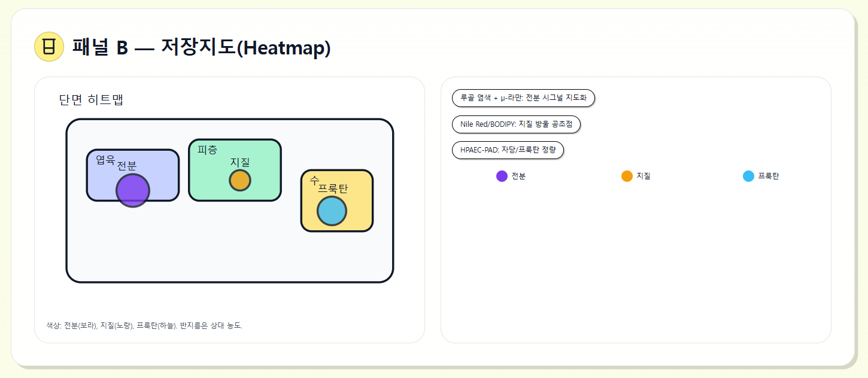Image resolution: width=868 pixels, height=378 pixels.
Task: Select the blue 프룩탄 legend dot
Action: pyautogui.click(x=748, y=176)
